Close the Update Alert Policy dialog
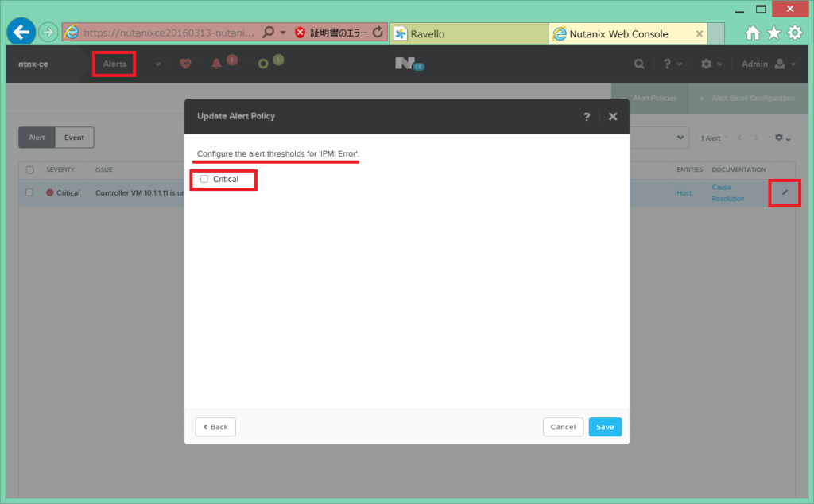Screen dimensions: 814x504 point(613,116)
